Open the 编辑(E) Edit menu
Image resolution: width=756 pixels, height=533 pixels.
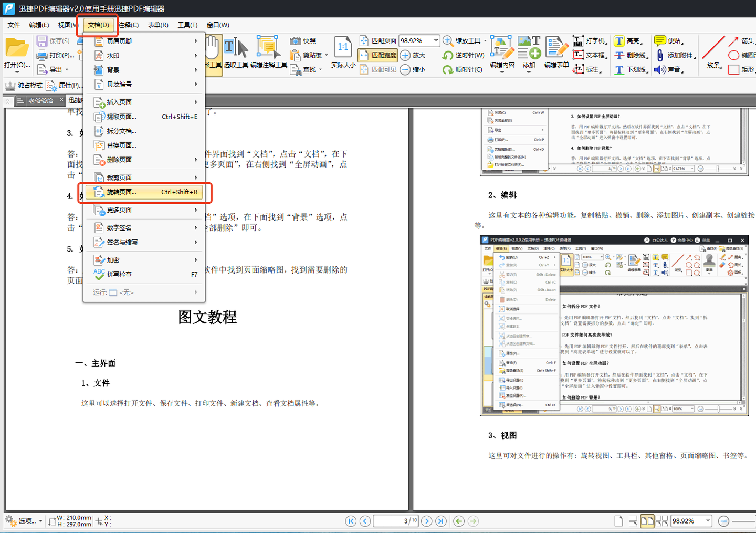pyautogui.click(x=39, y=25)
